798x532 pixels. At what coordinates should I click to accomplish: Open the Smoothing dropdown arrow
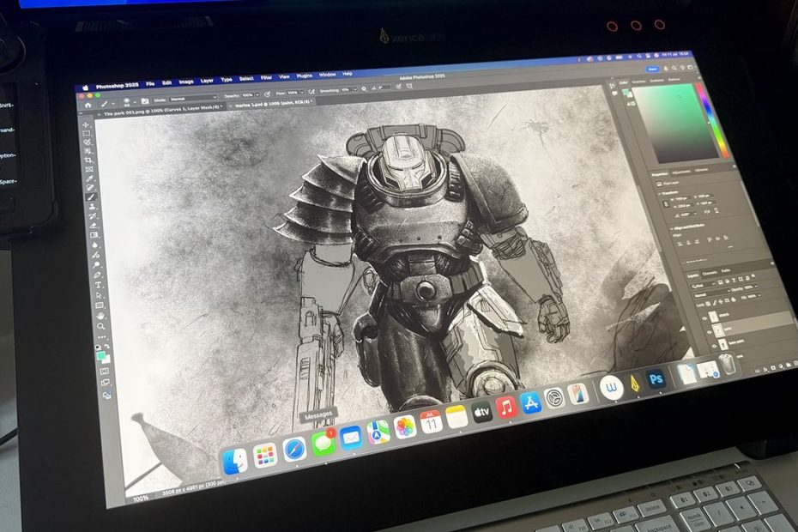coord(354,89)
